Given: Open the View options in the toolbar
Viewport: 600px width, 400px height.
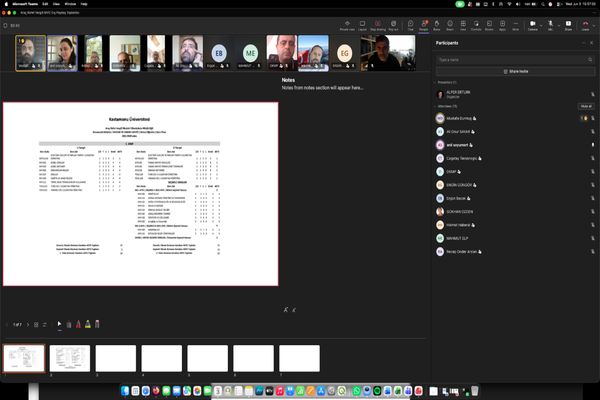Looking at the screenshot, I should [463, 26].
